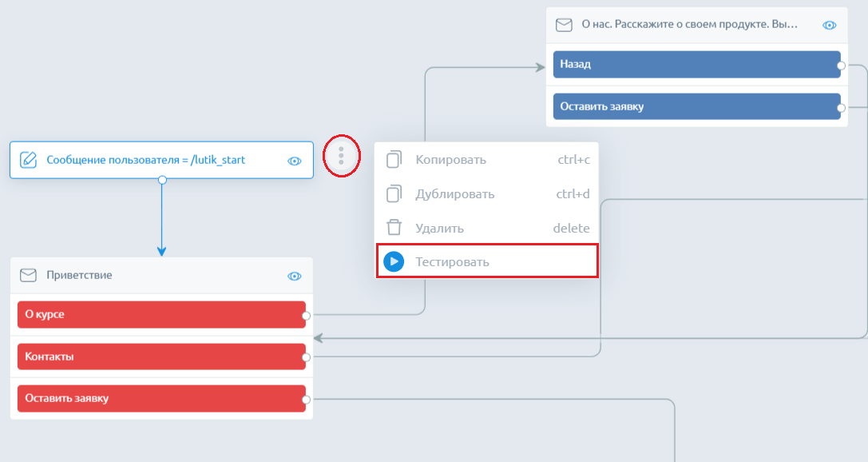Select Копировать in the context menu

450,160
